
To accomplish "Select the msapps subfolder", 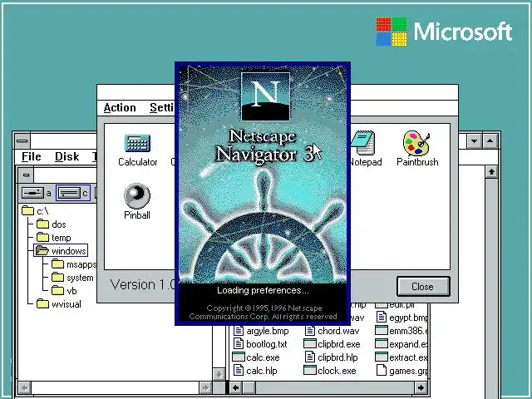I will coord(74,264).
